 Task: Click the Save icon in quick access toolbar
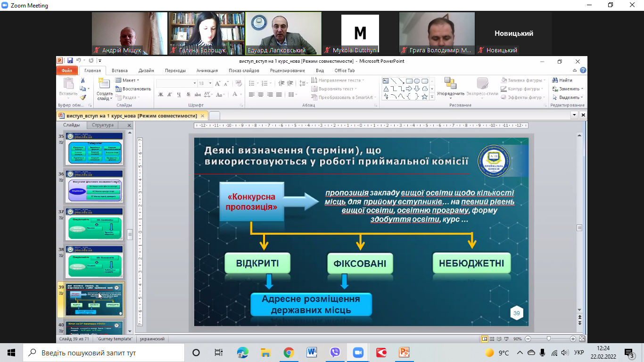click(x=70, y=61)
